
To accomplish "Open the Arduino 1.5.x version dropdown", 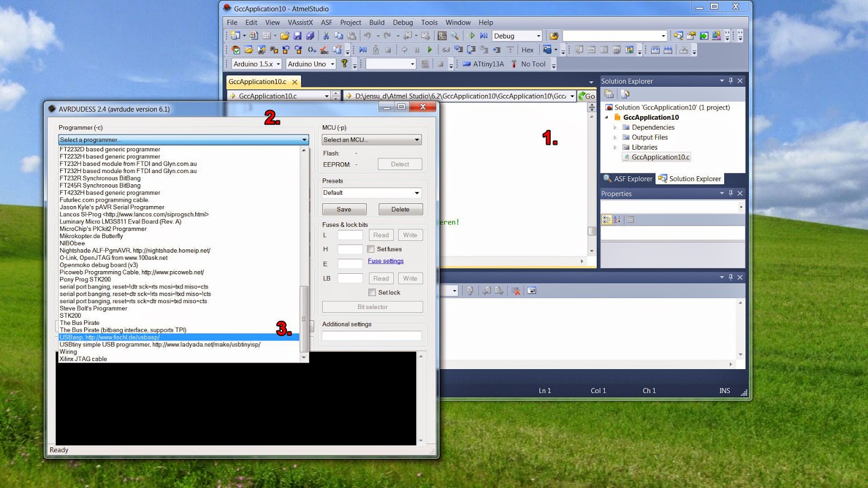I will [x=257, y=64].
